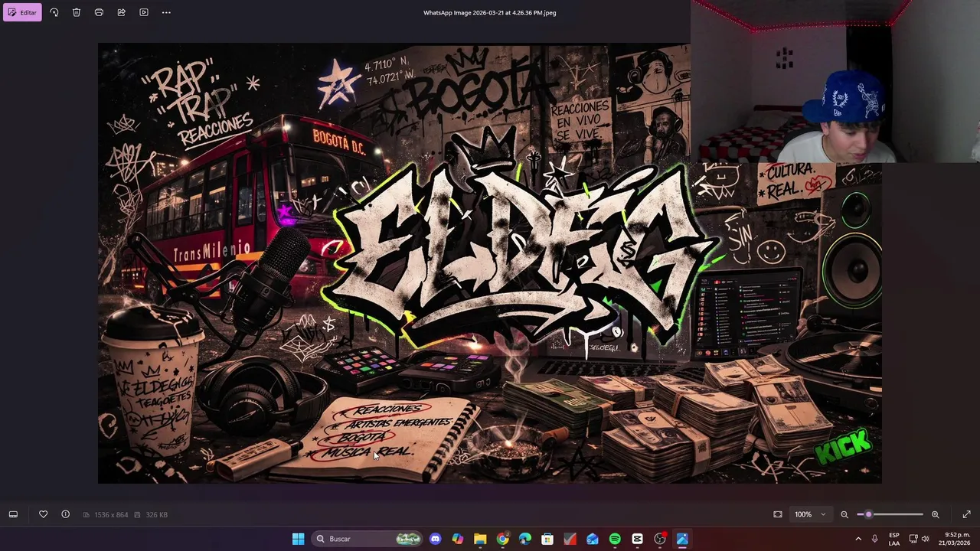Enter full screen with expand arrows icon
Viewport: 980px width, 551px height.
coord(966,514)
